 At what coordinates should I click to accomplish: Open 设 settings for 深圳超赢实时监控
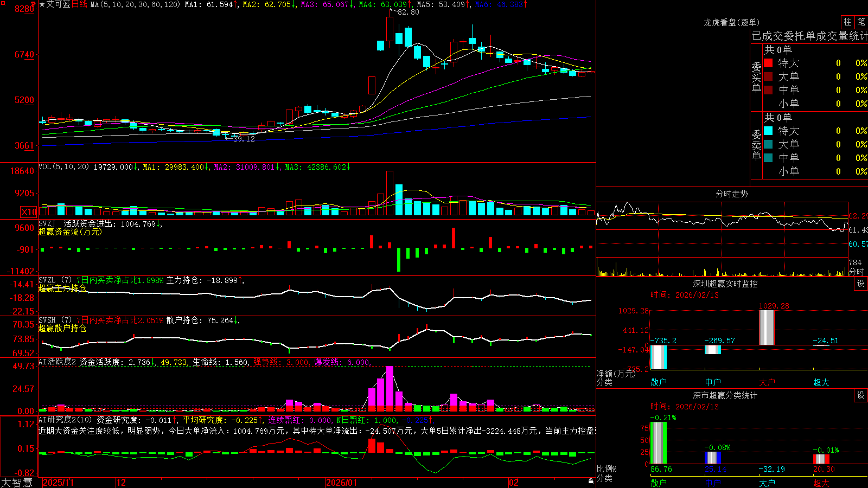pyautogui.click(x=861, y=284)
